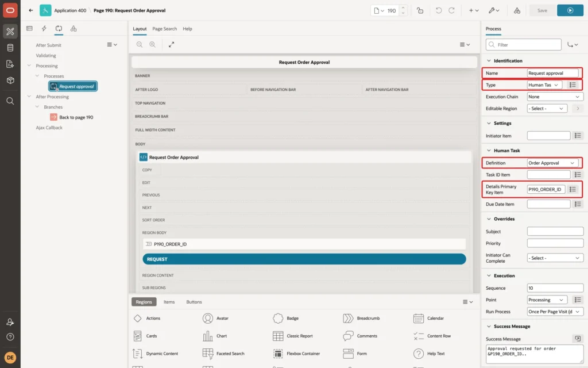The width and height of the screenshot is (588, 368).
Task: Zoom out the layout view
Action: pos(140,44)
